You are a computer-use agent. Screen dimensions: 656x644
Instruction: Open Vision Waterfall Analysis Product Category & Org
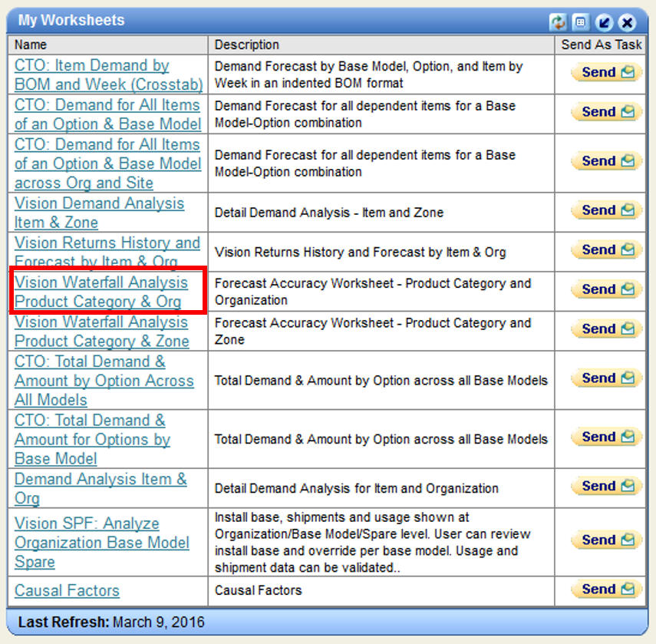(x=101, y=292)
